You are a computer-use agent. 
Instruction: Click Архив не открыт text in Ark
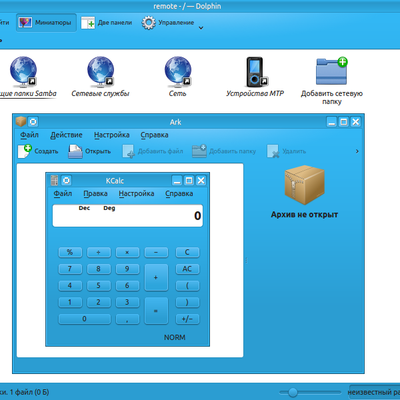pos(304,215)
